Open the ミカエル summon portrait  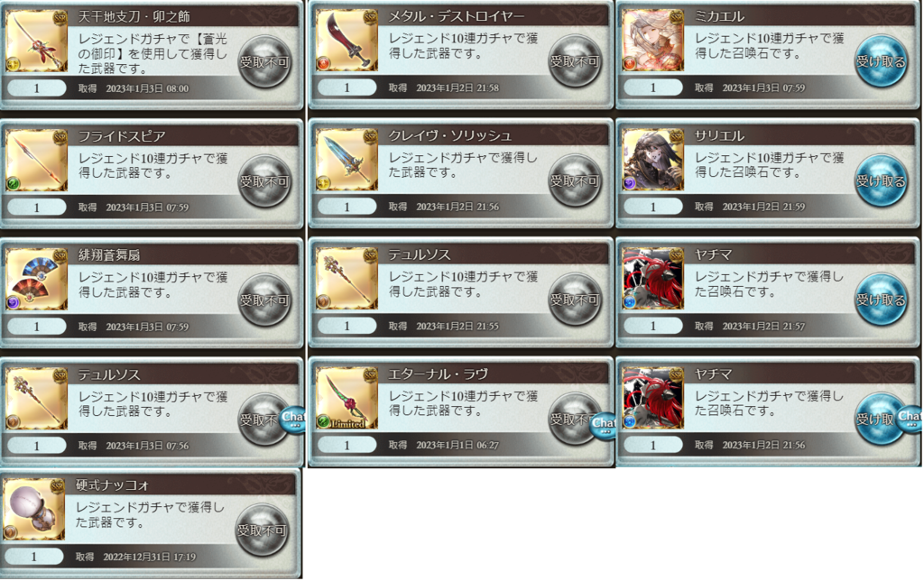click(x=652, y=41)
